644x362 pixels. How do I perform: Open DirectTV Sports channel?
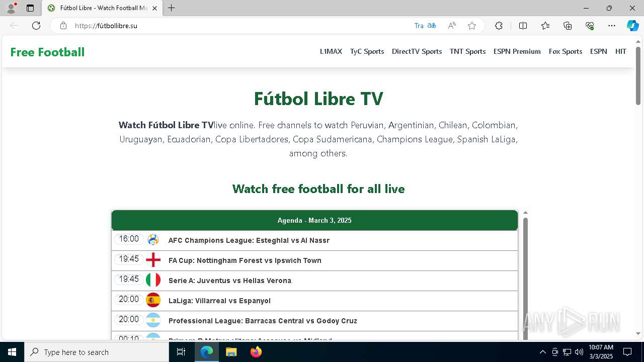[417, 51]
